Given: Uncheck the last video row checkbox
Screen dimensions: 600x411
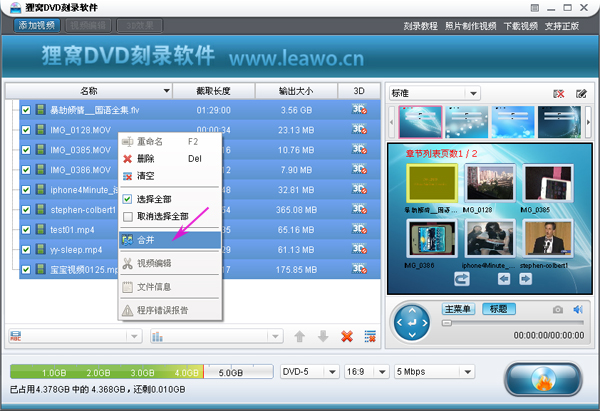Looking at the screenshot, I should (26, 269).
